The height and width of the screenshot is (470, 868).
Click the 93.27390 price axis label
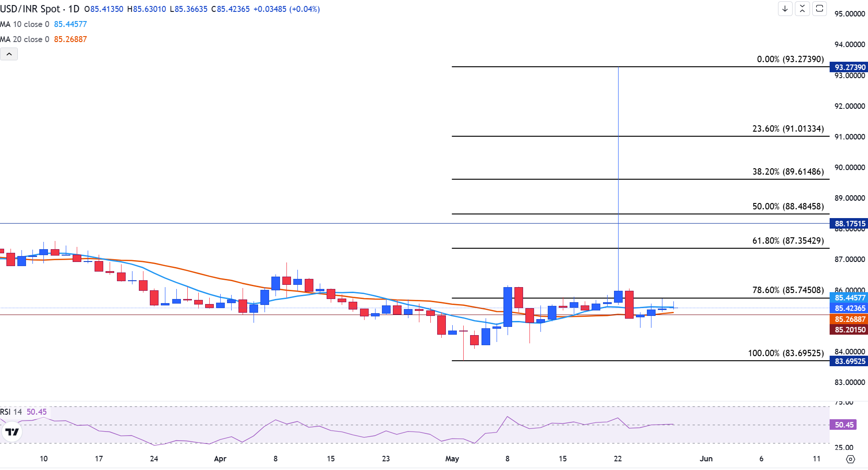849,67
